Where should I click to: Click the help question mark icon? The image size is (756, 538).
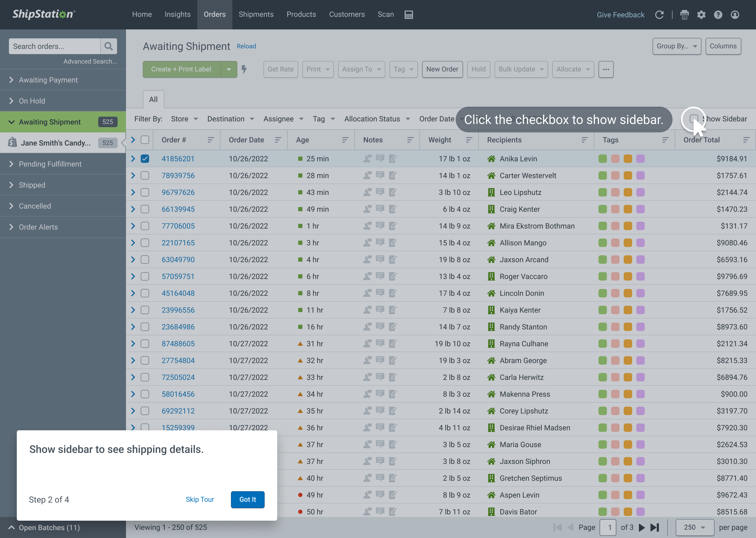click(x=718, y=14)
